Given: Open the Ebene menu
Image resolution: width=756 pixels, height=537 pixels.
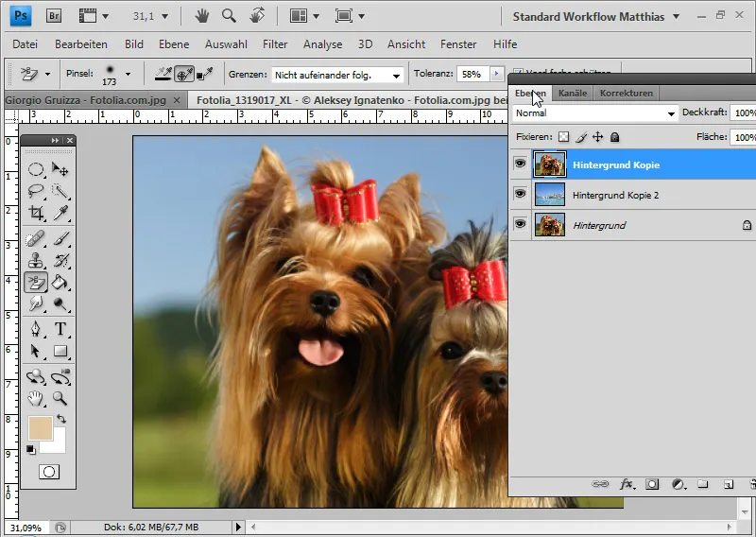Looking at the screenshot, I should (x=174, y=43).
